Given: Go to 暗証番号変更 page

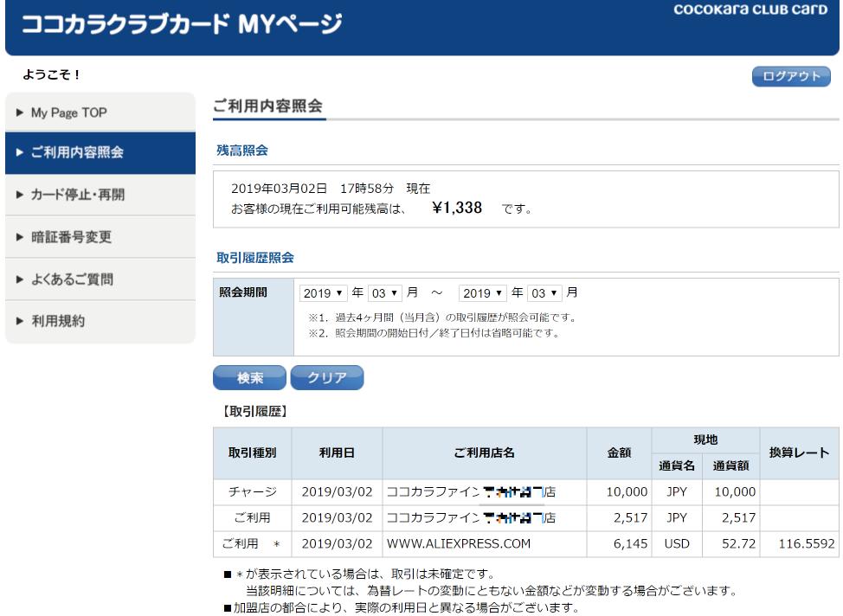Looking at the screenshot, I should tap(100, 237).
